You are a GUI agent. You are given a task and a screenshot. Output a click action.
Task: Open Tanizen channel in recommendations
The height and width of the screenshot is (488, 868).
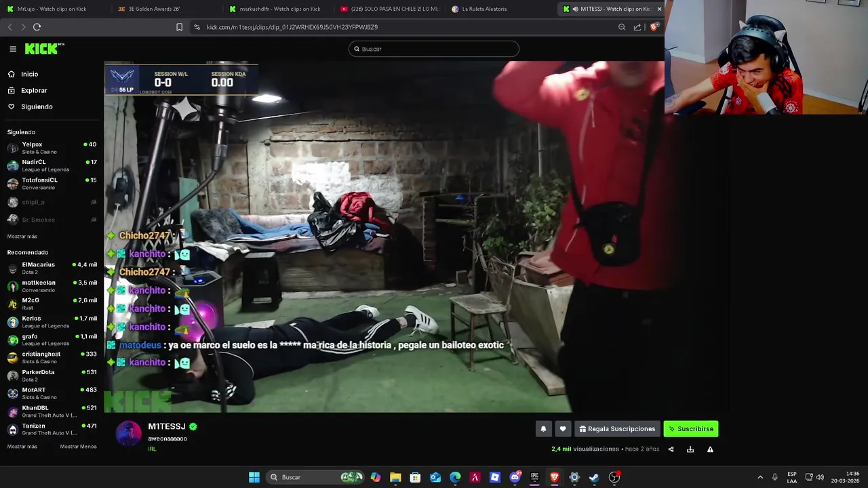point(52,429)
